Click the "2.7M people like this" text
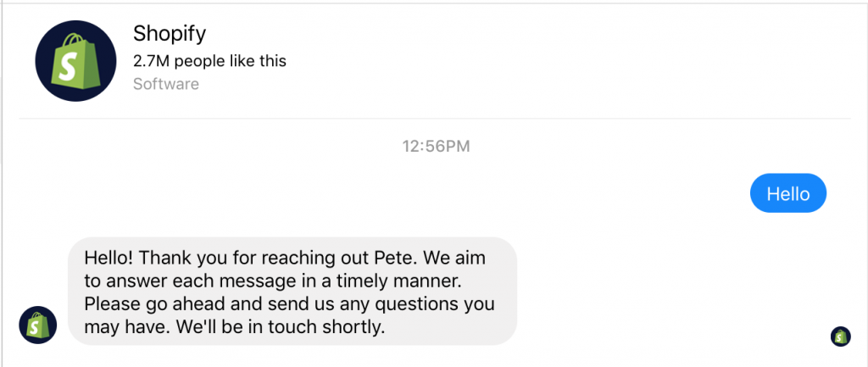868x367 pixels. [210, 61]
